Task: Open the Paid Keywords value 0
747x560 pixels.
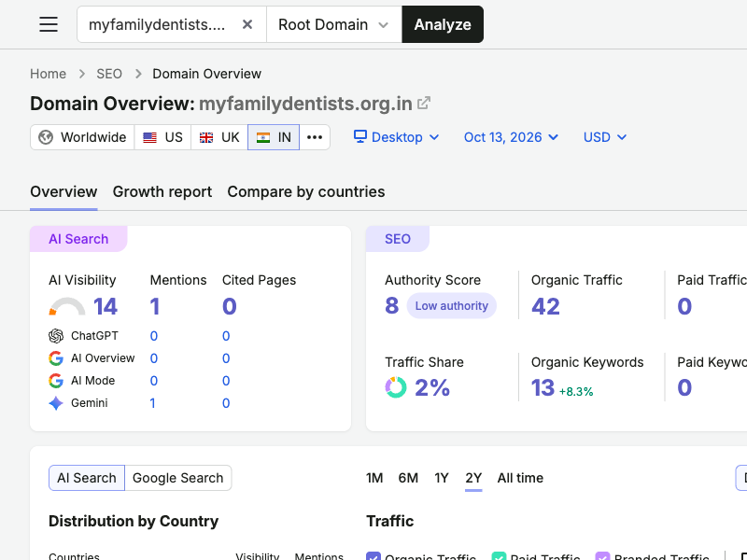Action: [684, 387]
